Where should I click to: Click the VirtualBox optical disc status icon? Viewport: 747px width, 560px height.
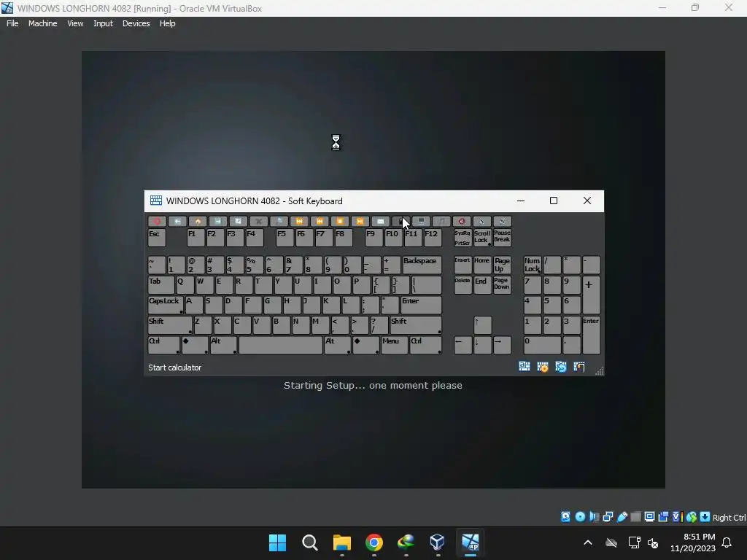click(x=580, y=517)
